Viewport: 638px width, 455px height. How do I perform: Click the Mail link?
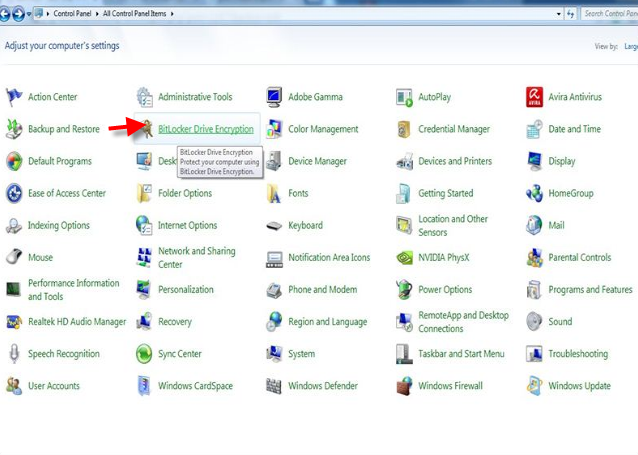[556, 225]
